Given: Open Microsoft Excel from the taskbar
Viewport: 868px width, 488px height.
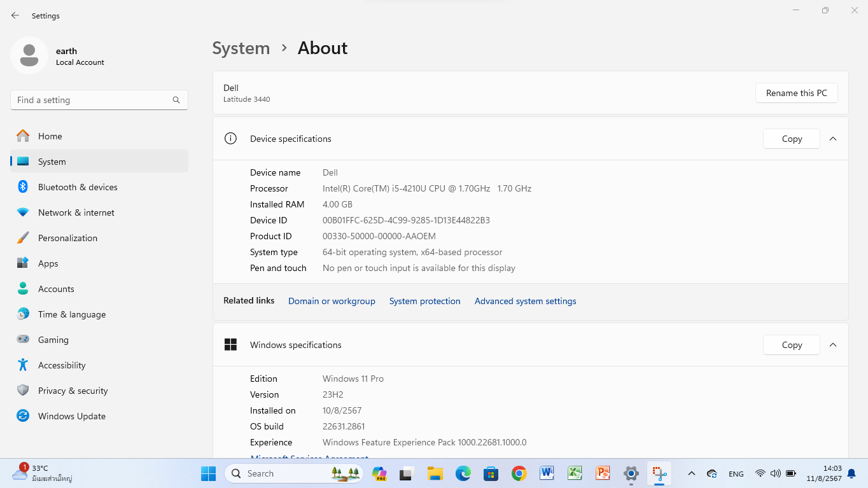Looking at the screenshot, I should pos(575,473).
